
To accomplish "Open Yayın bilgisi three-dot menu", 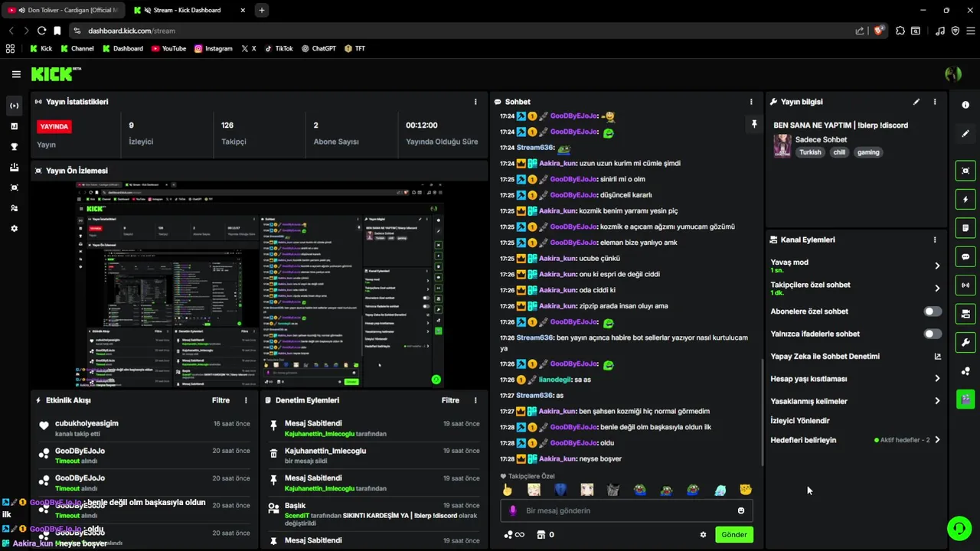I will [935, 102].
